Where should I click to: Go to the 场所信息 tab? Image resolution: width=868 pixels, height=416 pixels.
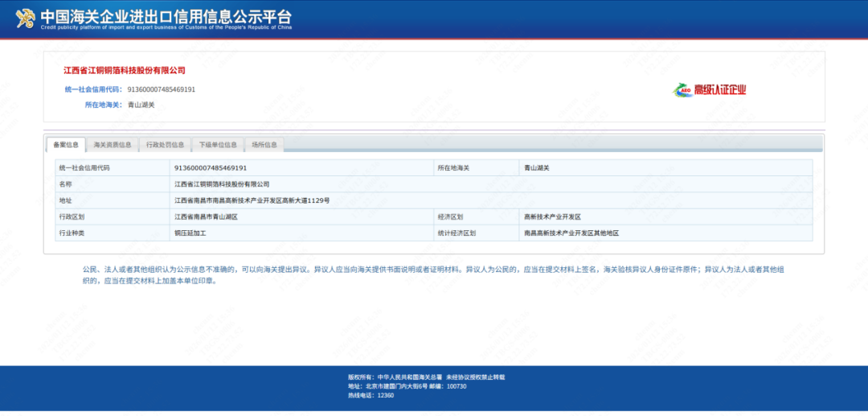264,145
